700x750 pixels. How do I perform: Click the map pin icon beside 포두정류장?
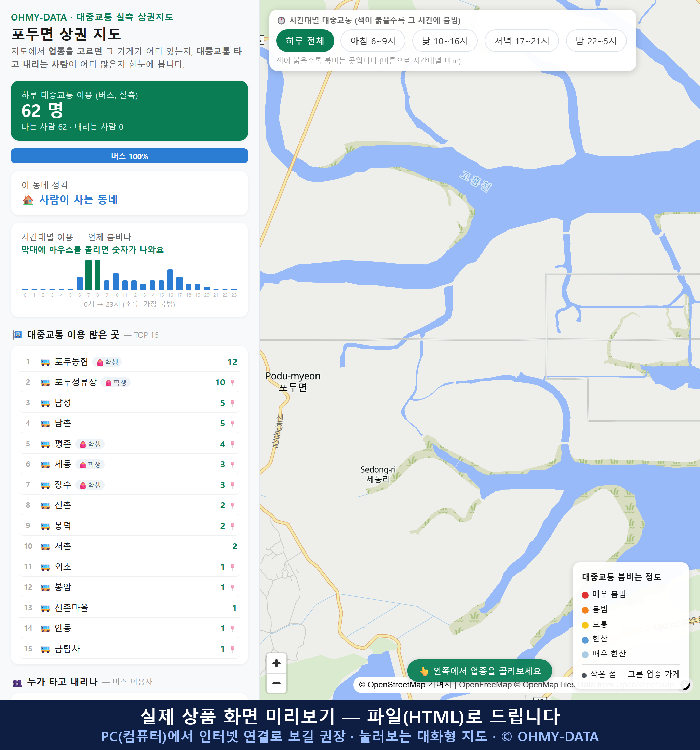tap(232, 383)
